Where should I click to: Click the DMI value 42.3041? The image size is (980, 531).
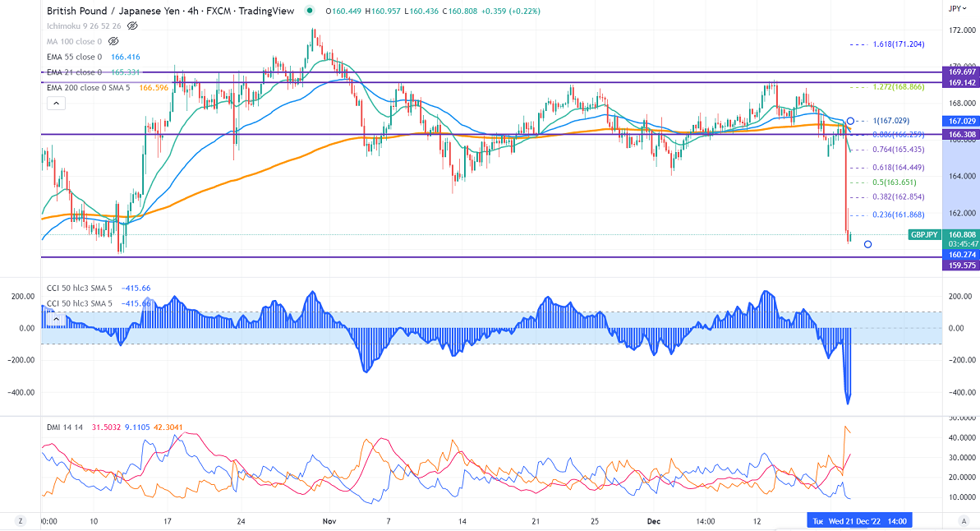pyautogui.click(x=168, y=427)
